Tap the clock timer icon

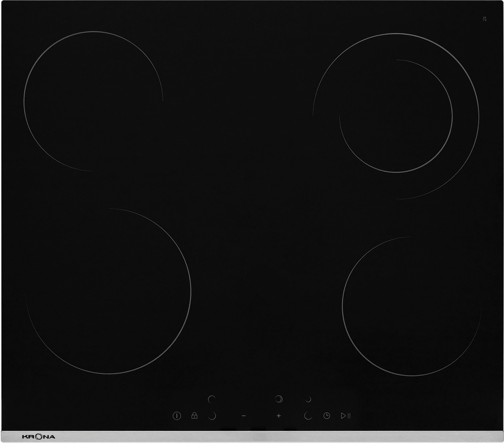[327, 416]
